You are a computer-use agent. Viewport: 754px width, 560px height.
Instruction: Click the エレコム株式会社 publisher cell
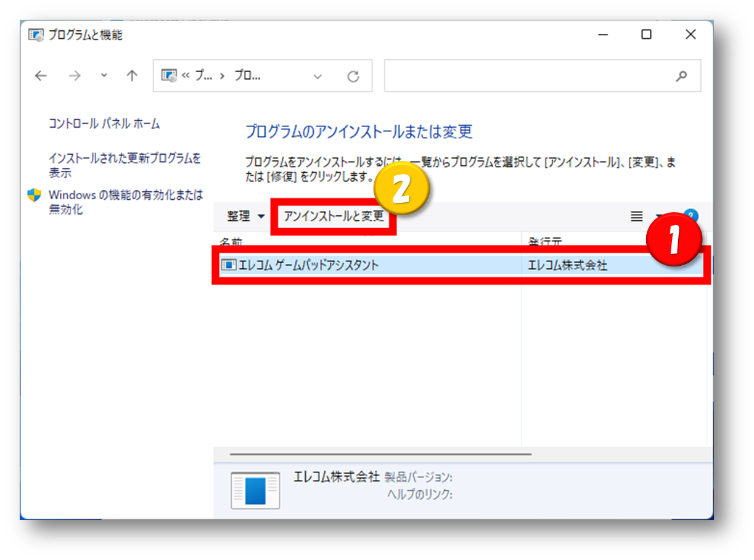click(x=567, y=265)
